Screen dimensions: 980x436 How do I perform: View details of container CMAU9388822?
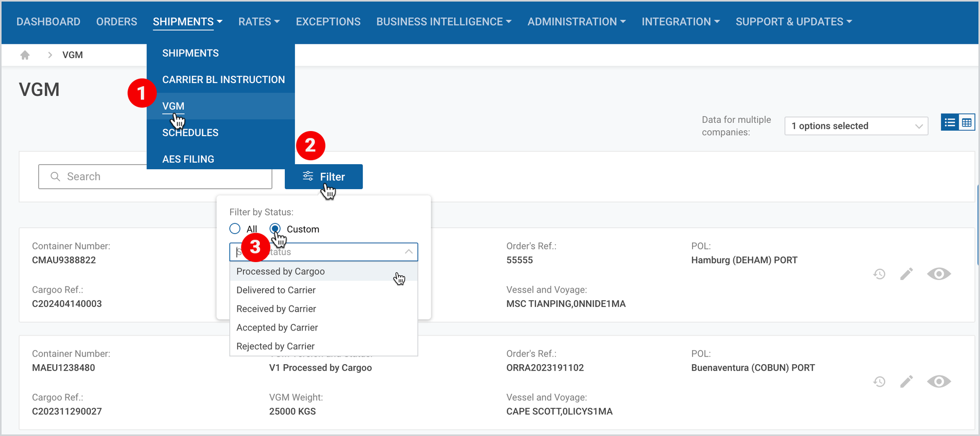point(939,274)
